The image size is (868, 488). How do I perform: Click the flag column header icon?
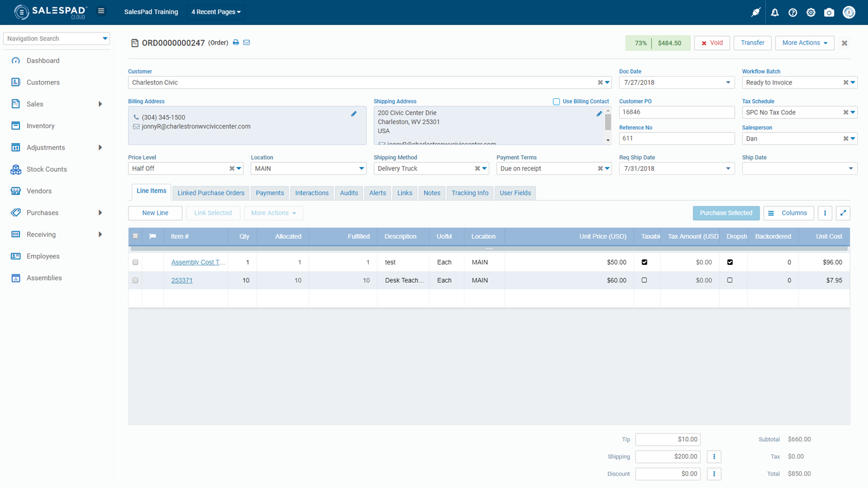point(153,236)
